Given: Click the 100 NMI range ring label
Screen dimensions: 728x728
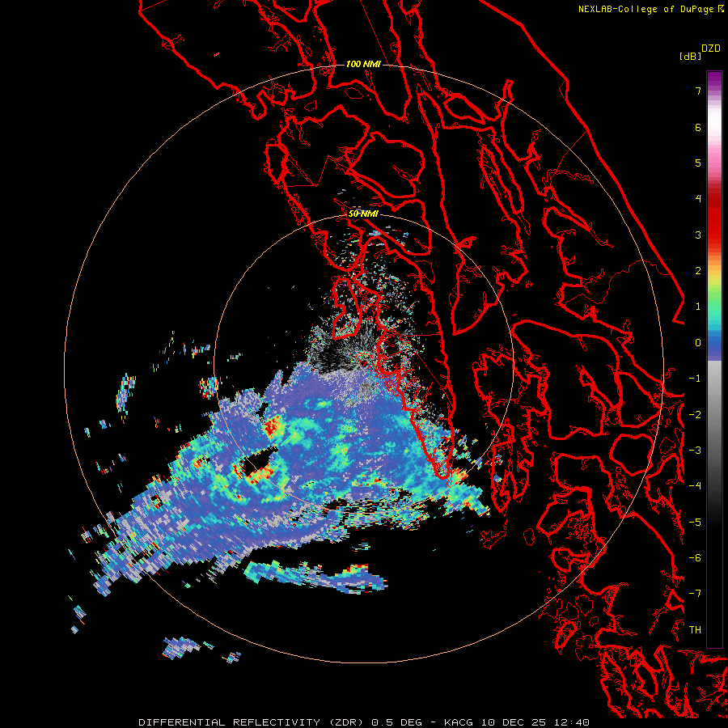Looking at the screenshot, I should 363,64.
